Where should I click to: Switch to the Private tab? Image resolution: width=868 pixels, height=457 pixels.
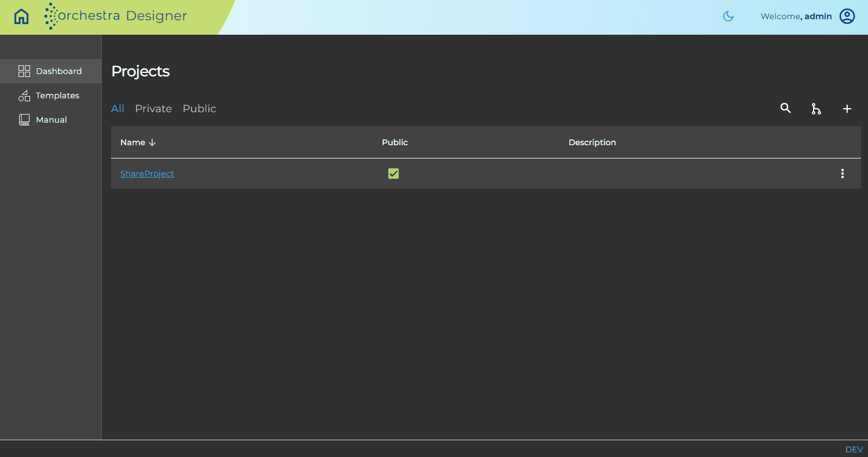(153, 109)
